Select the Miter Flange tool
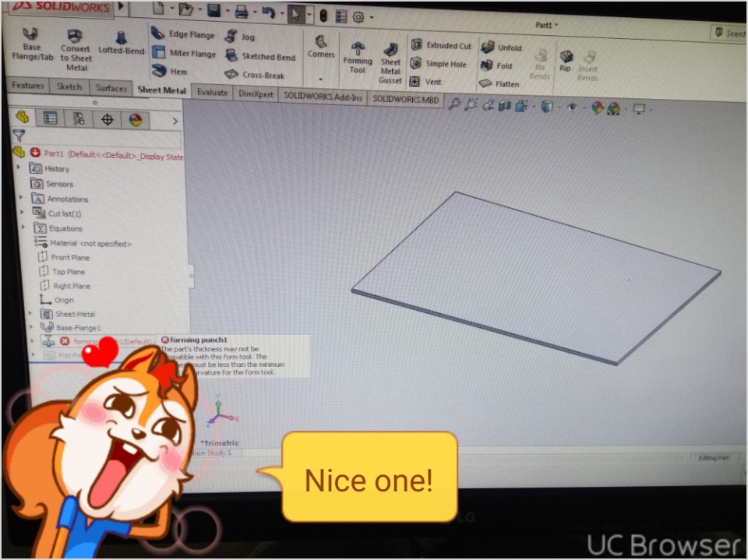 click(184, 53)
